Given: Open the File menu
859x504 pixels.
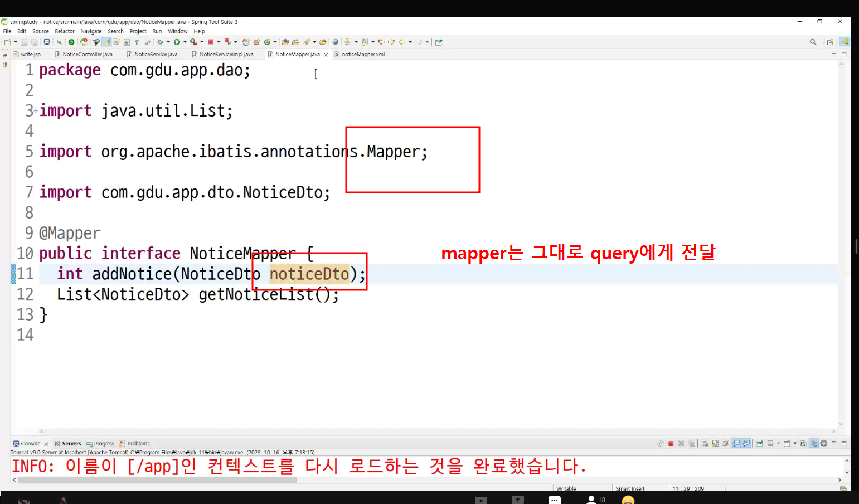Looking at the screenshot, I should 7,31.
